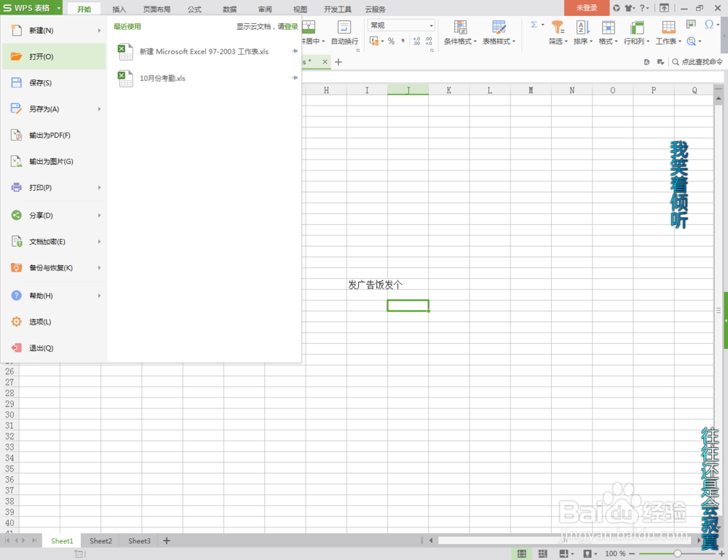Viewport: 728px width, 560px height.
Task: Switch to the 开发工具 ribbon tab
Action: pos(338,9)
